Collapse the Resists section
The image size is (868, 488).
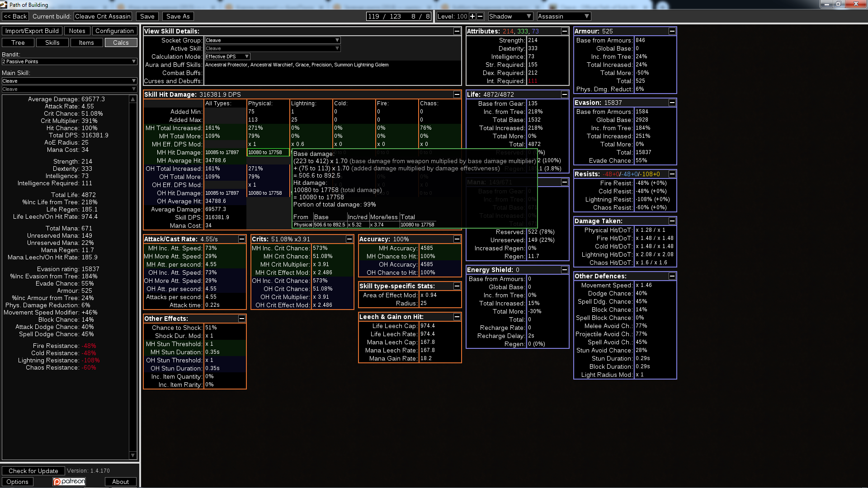pos(672,174)
